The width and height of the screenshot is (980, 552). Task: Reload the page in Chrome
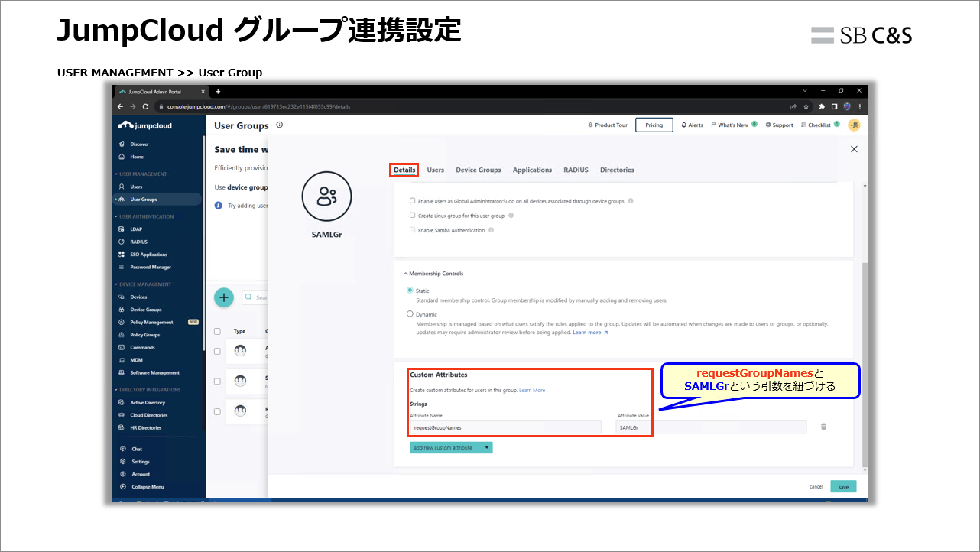coord(145,106)
